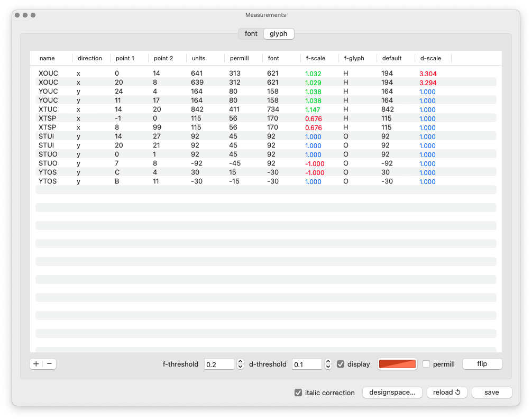Click the flip button
This screenshot has width=532, height=420.
pyautogui.click(x=482, y=364)
